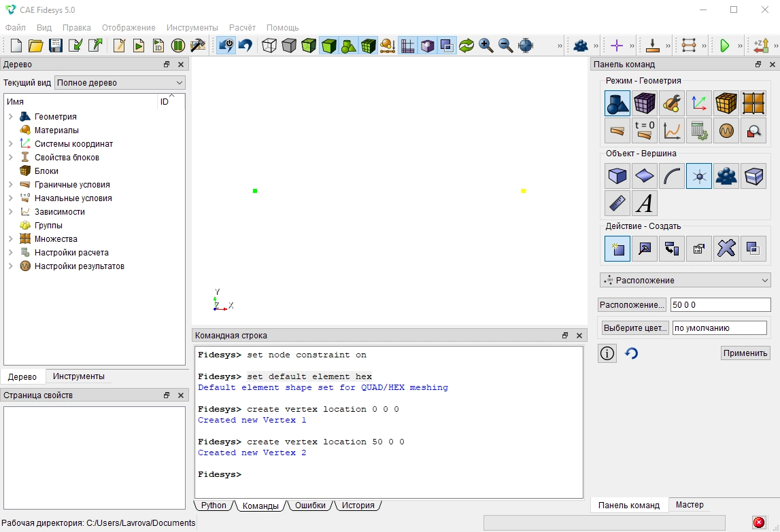This screenshot has height=532, width=780.
Task: Click the new file icon in toolbar
Action: tap(16, 46)
